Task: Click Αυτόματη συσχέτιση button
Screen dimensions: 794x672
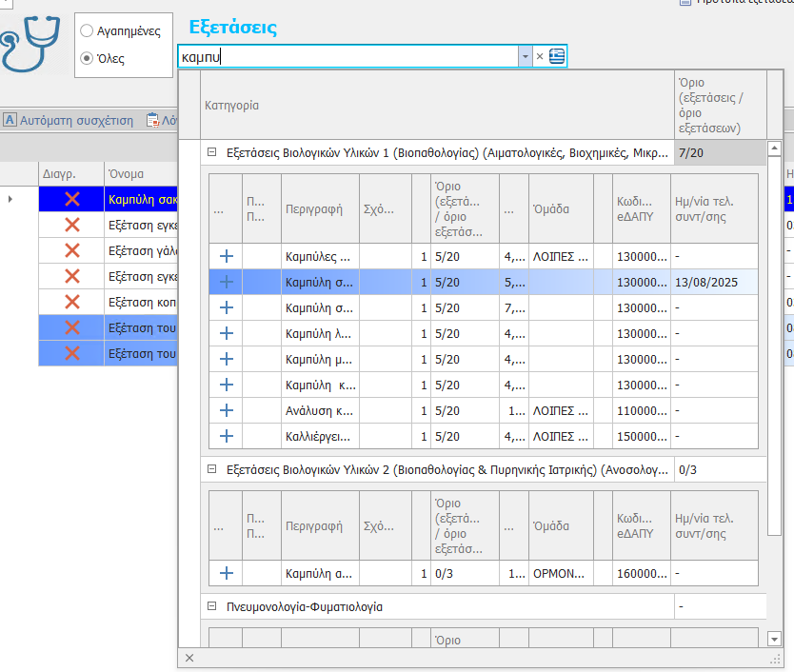Action: click(69, 120)
